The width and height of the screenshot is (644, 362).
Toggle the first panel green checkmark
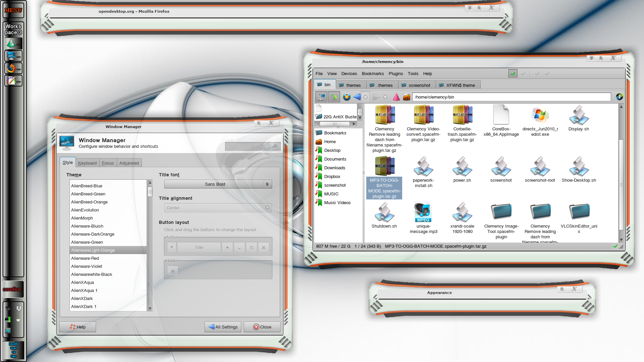tap(513, 73)
